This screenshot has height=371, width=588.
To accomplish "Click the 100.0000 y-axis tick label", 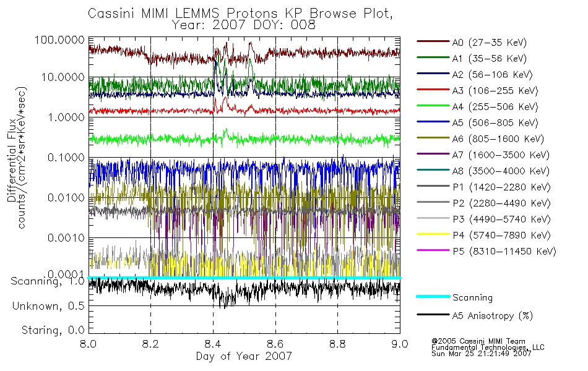I will tap(59, 40).
